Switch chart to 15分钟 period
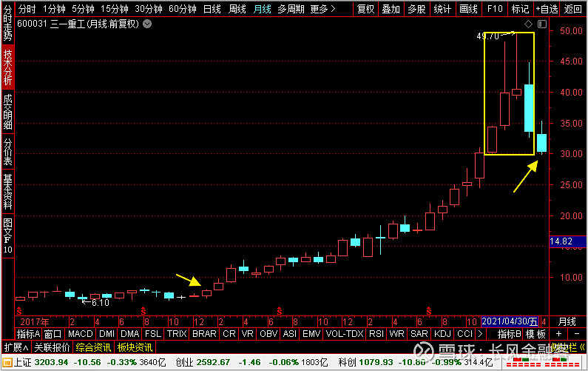This screenshot has height=371, width=588. pos(115,9)
